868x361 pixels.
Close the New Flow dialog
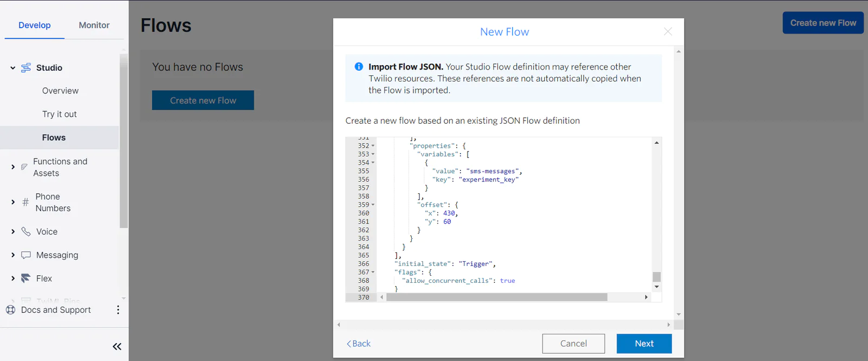[668, 32]
